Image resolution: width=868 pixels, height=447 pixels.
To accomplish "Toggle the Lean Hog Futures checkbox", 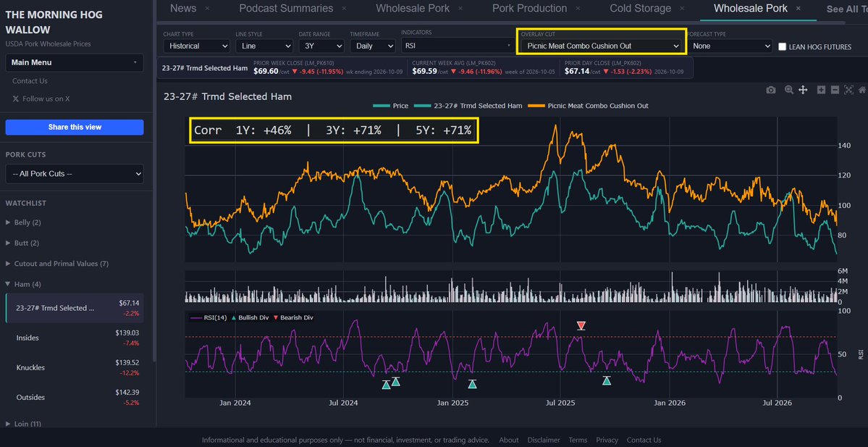I will pos(782,46).
